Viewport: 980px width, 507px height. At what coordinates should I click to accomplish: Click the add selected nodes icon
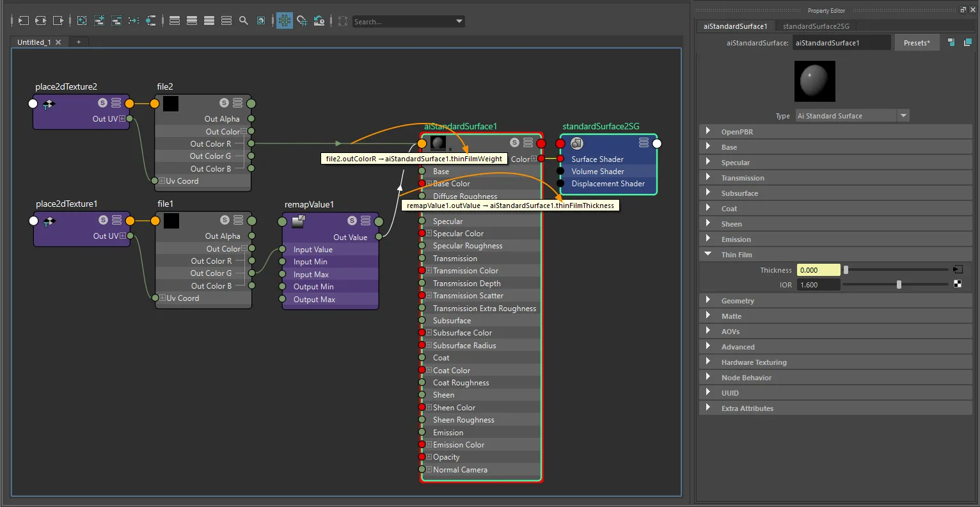point(99,21)
